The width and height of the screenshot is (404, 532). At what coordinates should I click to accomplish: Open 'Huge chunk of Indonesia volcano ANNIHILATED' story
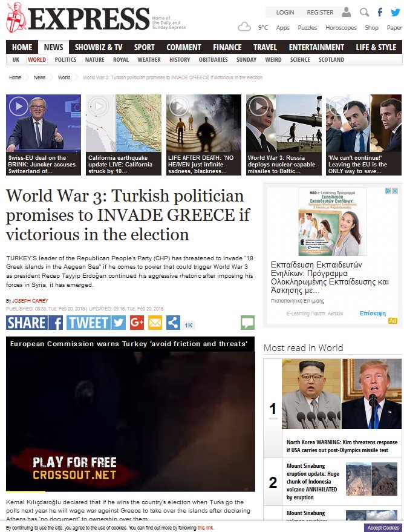tap(313, 481)
